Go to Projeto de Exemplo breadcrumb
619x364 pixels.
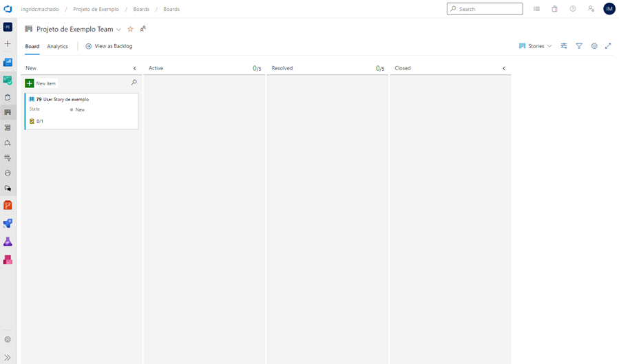click(96, 9)
